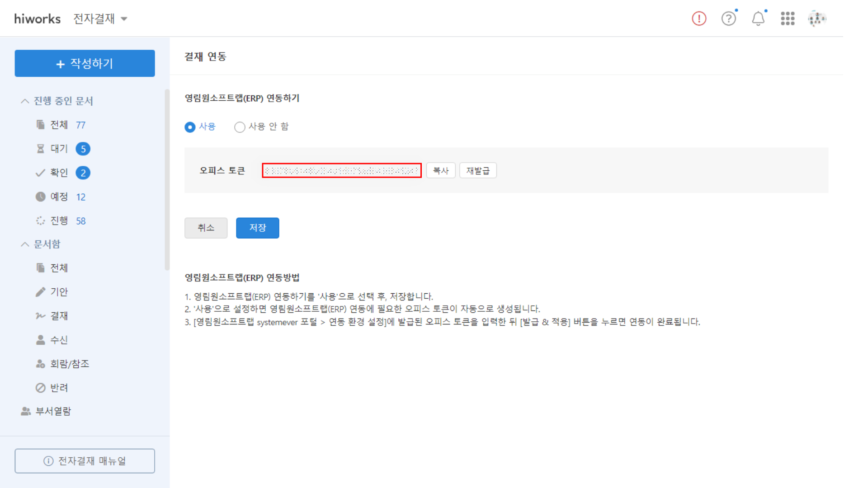This screenshot has height=488, width=868.
Task: Click the people icon beside 회람/참조
Action: (x=41, y=364)
